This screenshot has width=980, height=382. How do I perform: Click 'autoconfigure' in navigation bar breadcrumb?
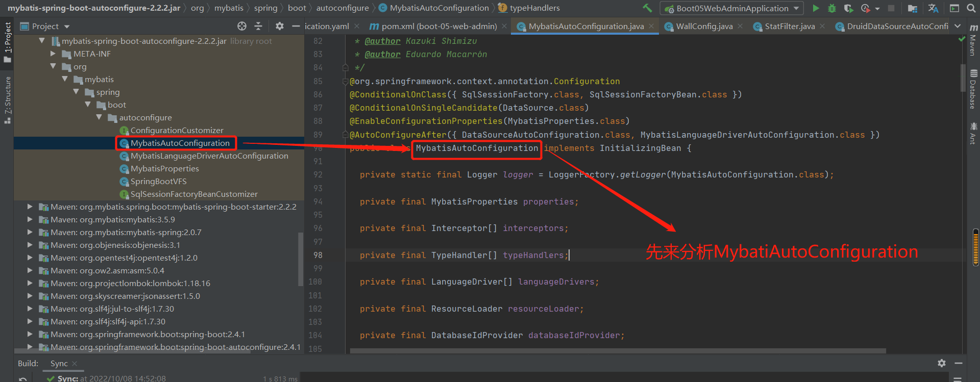coord(342,8)
